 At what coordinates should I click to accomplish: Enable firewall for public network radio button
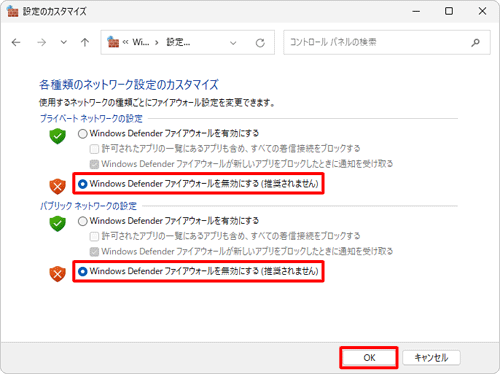click(x=83, y=221)
